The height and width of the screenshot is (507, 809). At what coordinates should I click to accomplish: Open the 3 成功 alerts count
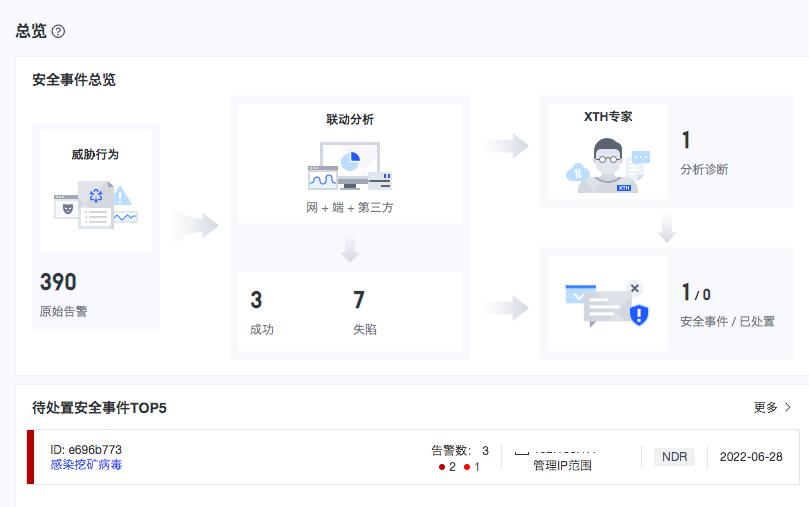pyautogui.click(x=256, y=300)
